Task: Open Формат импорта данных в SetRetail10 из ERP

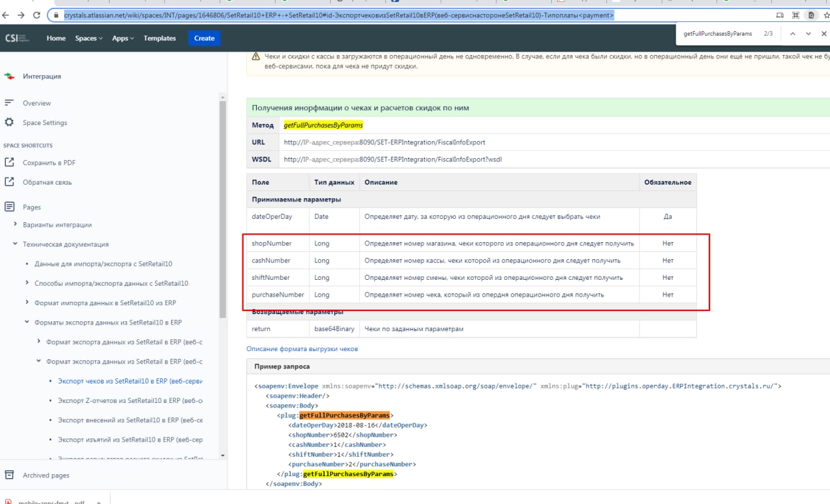Action: (105, 303)
